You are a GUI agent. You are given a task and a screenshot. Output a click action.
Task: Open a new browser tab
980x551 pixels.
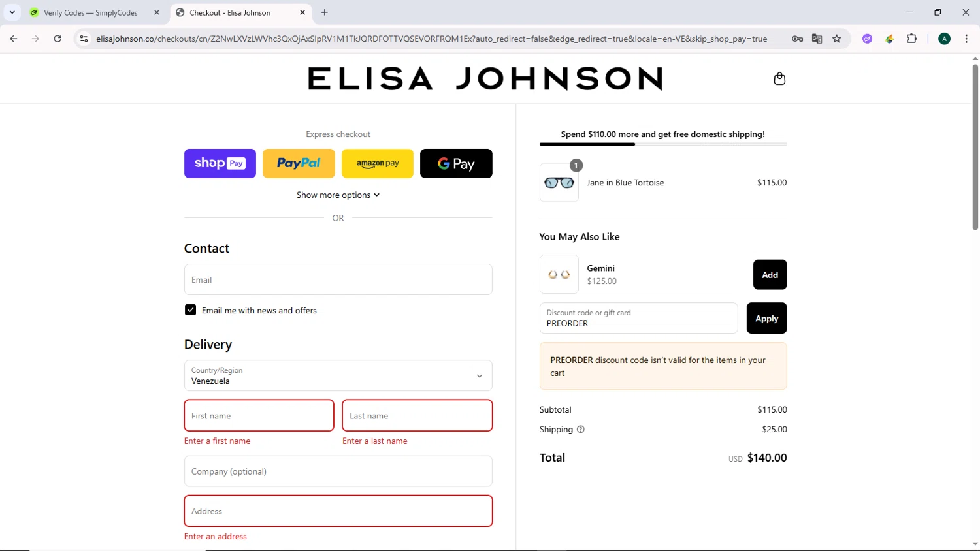click(325, 12)
